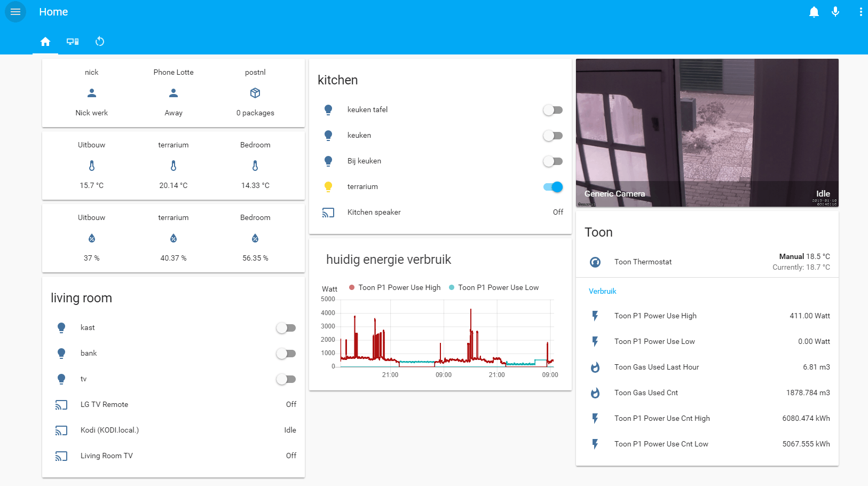Click the Power Use Cnt Low flash icon
Viewport: 868px width, 486px height.
(x=595, y=444)
